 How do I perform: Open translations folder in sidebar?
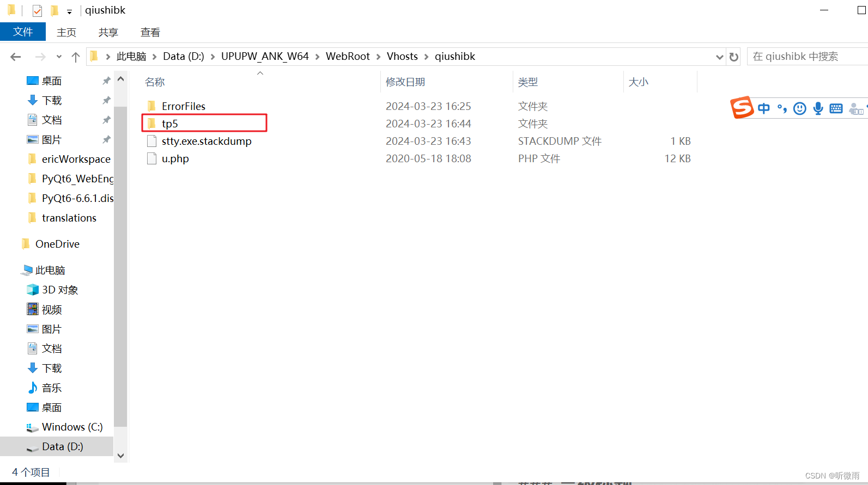tap(69, 218)
